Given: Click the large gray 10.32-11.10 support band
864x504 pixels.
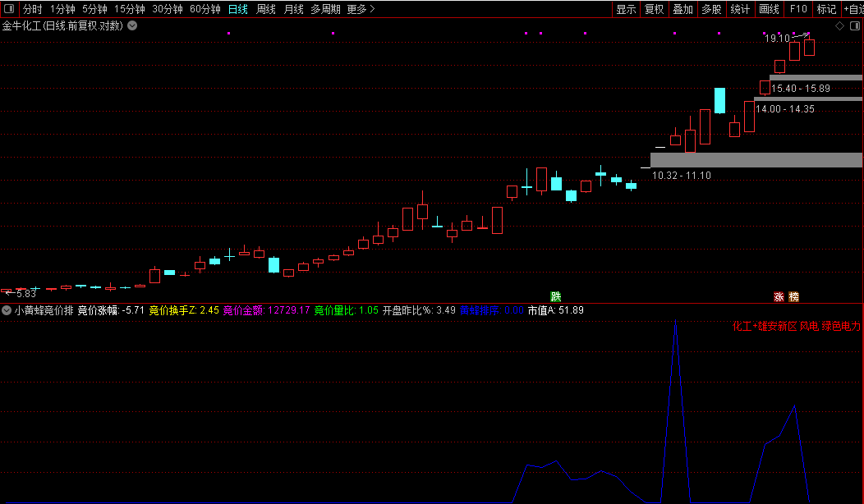Looking at the screenshot, I should [x=756, y=160].
